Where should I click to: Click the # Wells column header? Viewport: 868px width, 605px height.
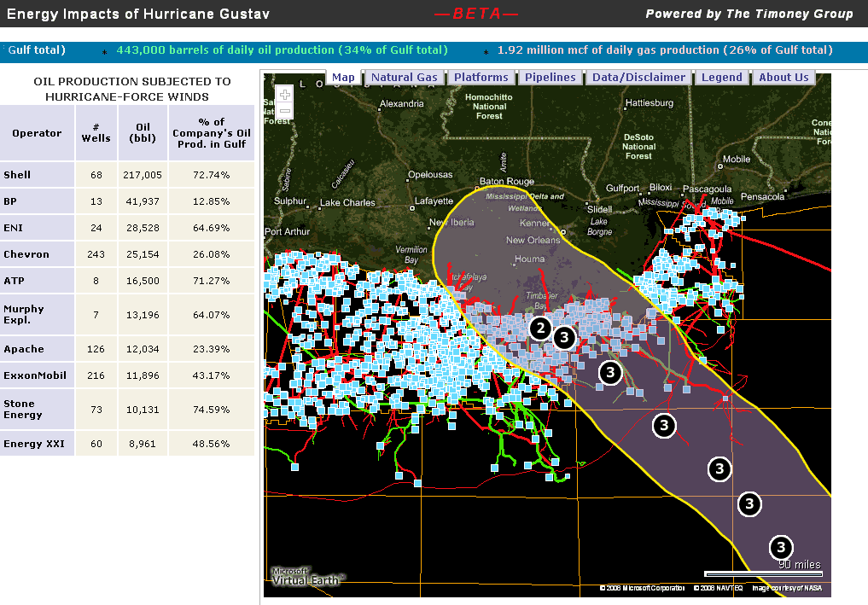[x=96, y=133]
